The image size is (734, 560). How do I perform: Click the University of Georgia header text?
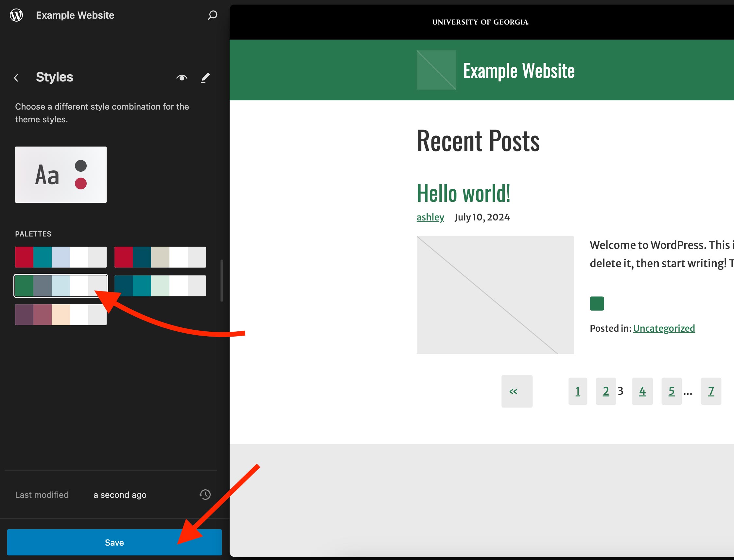click(x=480, y=22)
